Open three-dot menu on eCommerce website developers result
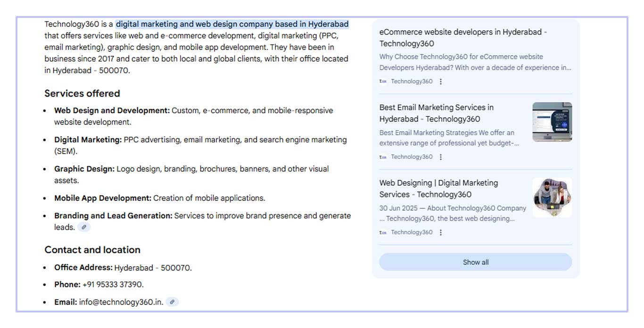This screenshot has height=328, width=644. (x=441, y=82)
